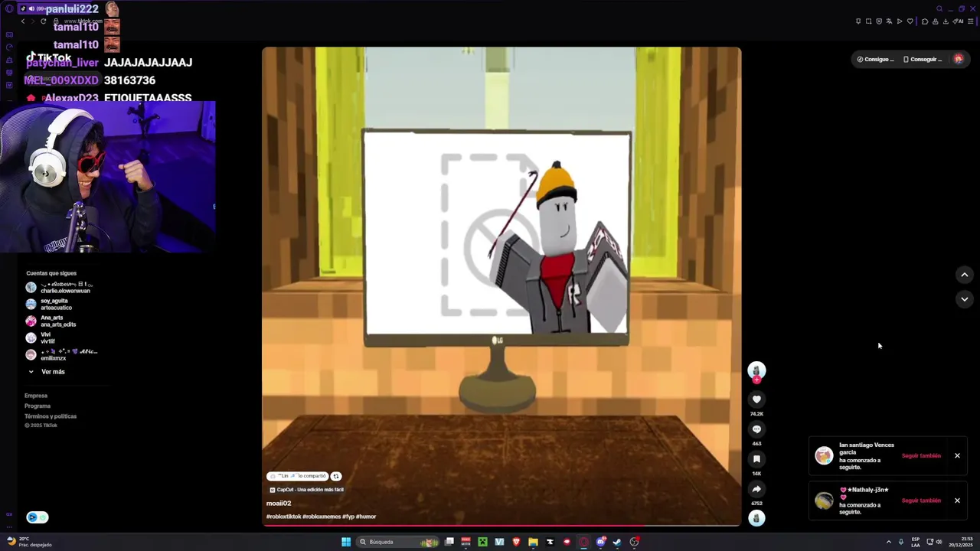Follow back Nathaly-j3n with Seguir también
This screenshot has width=980, height=551.
(x=921, y=500)
